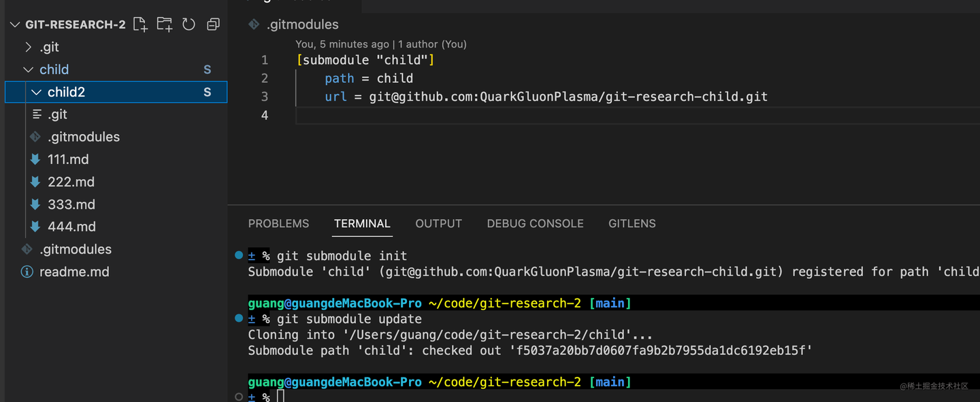
Task: Refresh the Explorer view
Action: pyautogui.click(x=189, y=24)
